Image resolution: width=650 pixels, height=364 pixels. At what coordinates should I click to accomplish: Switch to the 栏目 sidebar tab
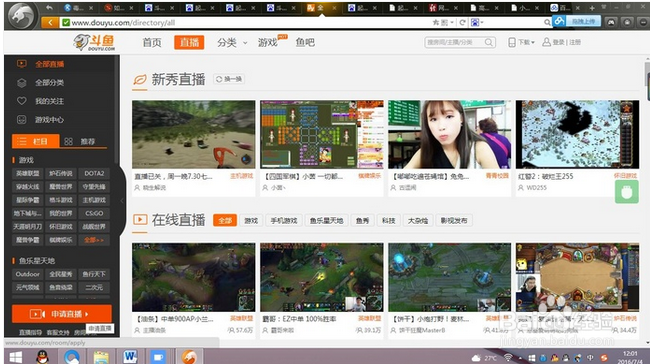(x=36, y=141)
